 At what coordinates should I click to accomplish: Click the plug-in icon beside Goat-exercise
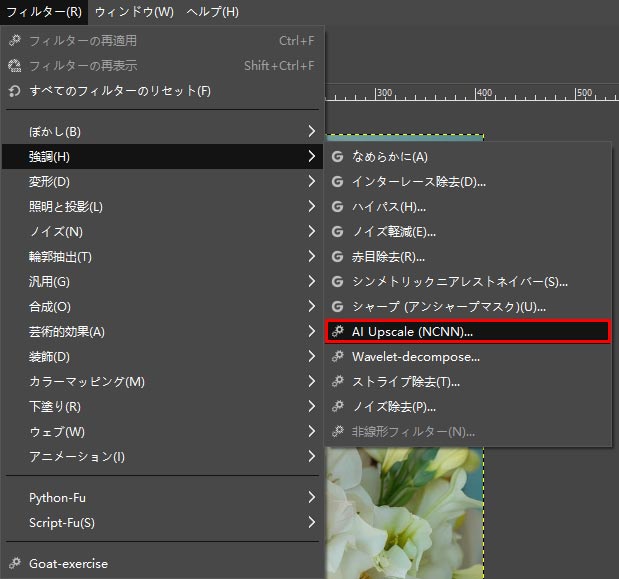click(14, 563)
